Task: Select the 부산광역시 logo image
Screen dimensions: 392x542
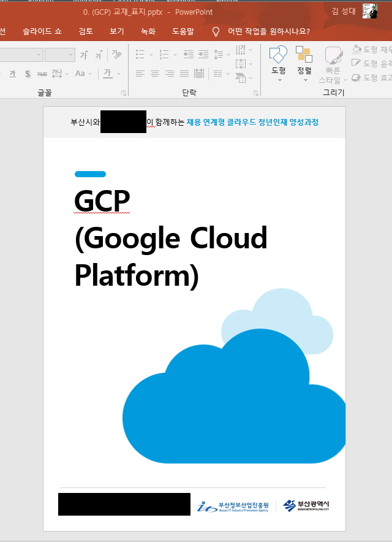Action: point(306,505)
